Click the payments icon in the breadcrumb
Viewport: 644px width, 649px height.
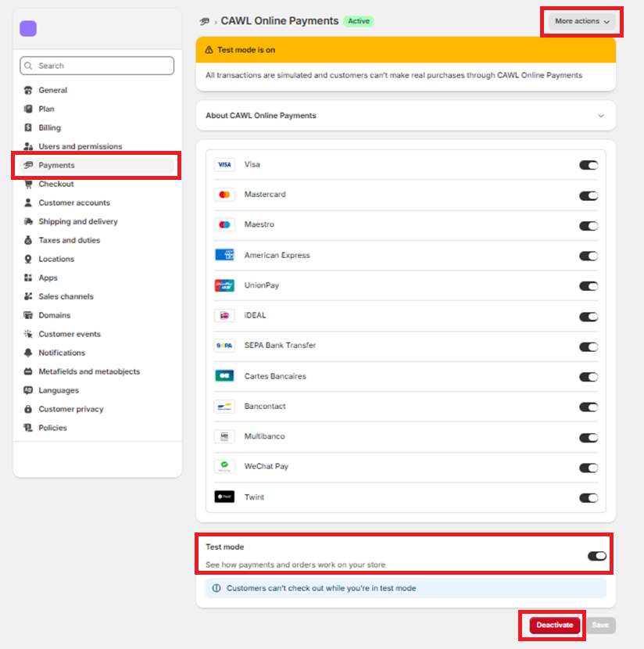[x=204, y=22]
